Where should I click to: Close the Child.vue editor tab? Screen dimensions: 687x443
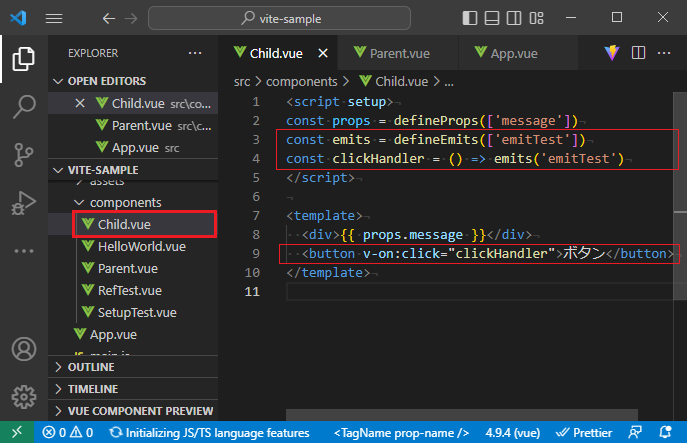point(323,53)
